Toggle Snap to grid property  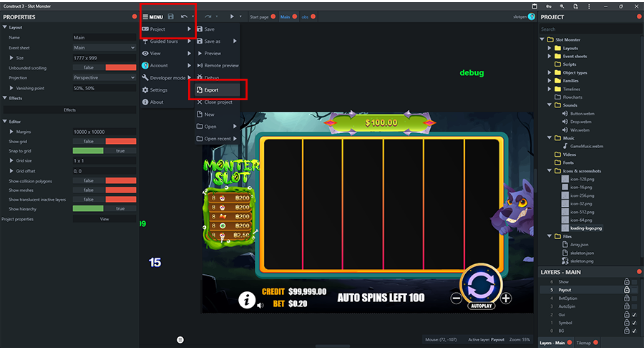pyautogui.click(x=104, y=151)
